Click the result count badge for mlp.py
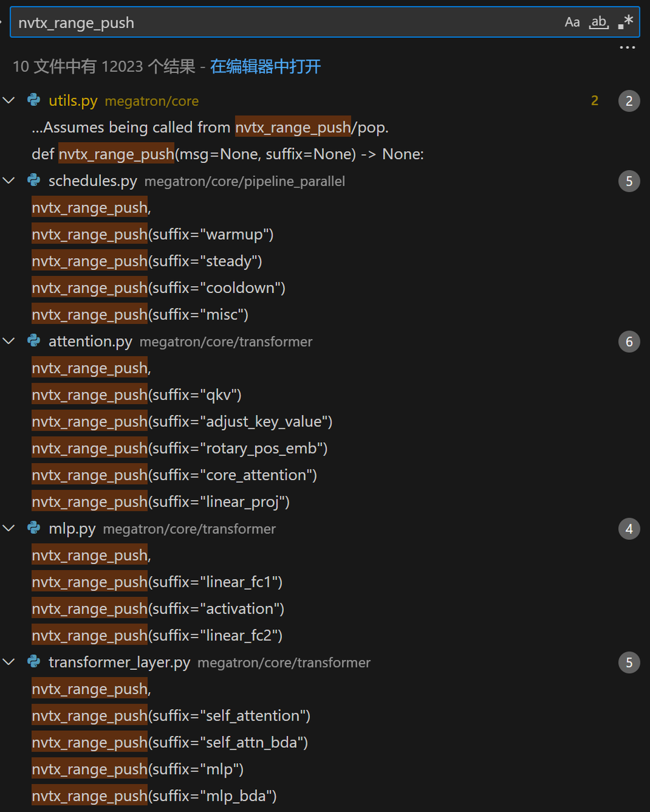This screenshot has width=650, height=812. click(x=628, y=529)
